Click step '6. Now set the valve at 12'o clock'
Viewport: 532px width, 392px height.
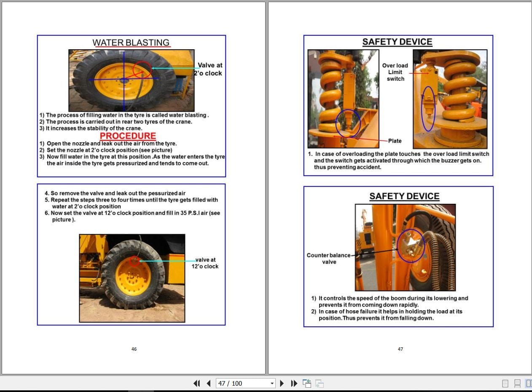132,216
